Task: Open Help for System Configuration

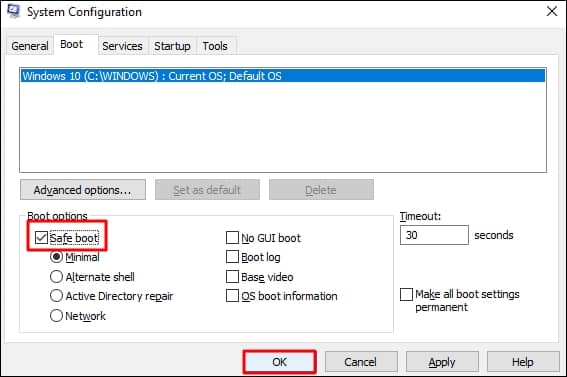Action: tap(523, 362)
